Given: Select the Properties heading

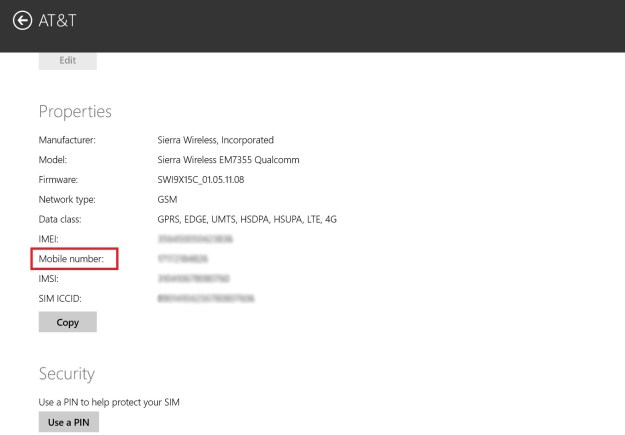Looking at the screenshot, I should coord(75,112).
